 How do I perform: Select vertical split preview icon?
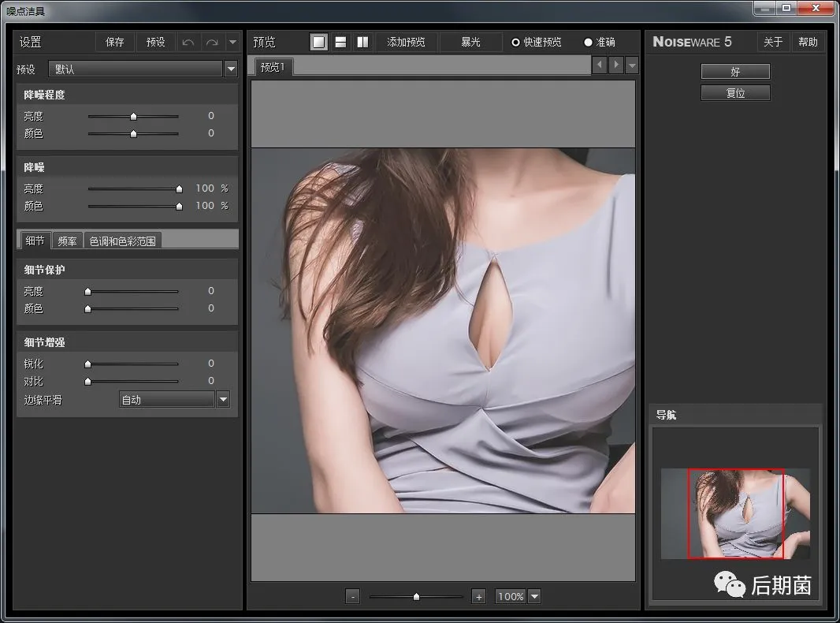[x=362, y=42]
